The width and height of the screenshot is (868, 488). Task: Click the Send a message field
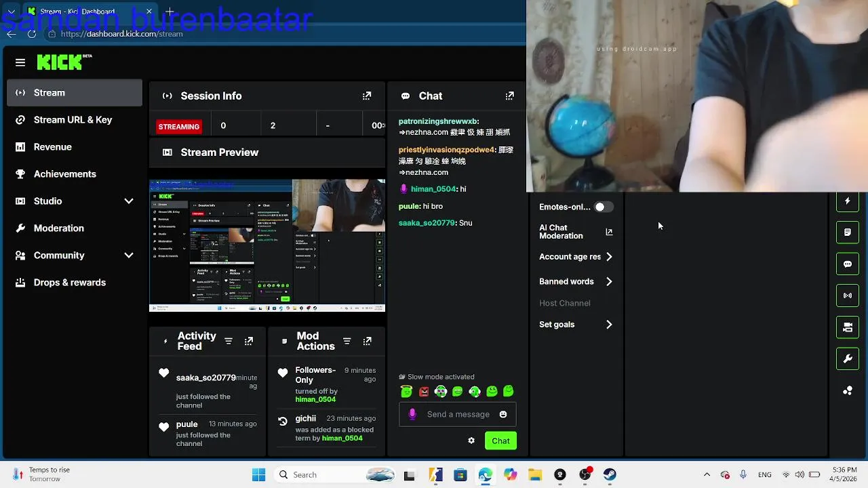458,414
